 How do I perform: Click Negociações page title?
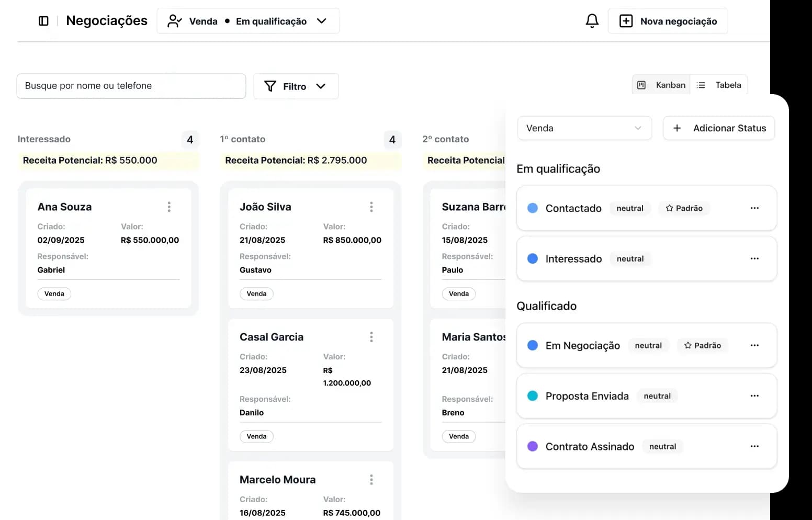107,20
